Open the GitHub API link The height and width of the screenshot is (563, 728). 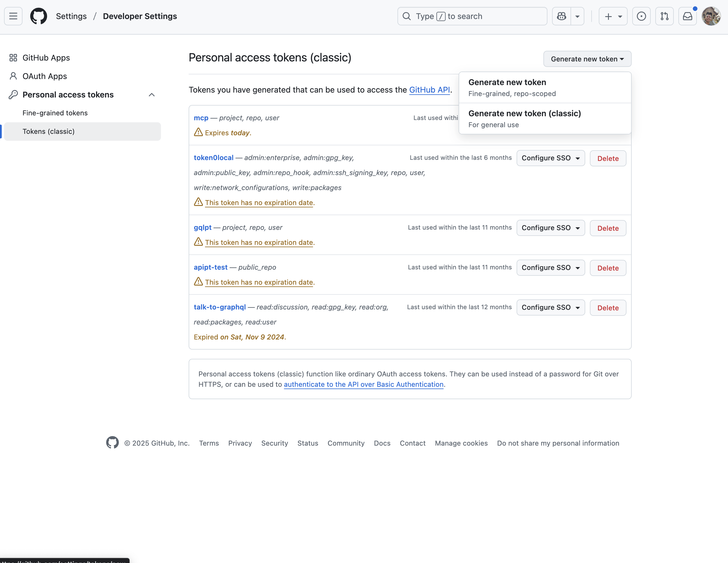pyautogui.click(x=429, y=89)
